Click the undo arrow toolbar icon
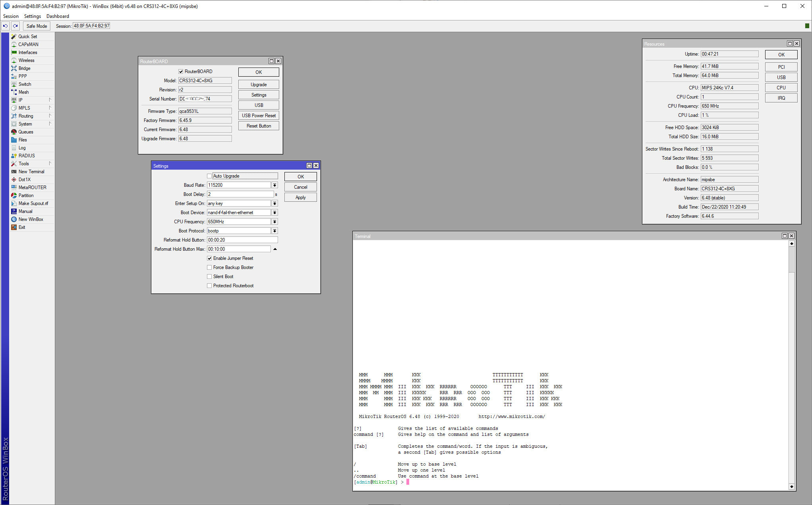Viewport: 812px width, 505px height. (5, 26)
